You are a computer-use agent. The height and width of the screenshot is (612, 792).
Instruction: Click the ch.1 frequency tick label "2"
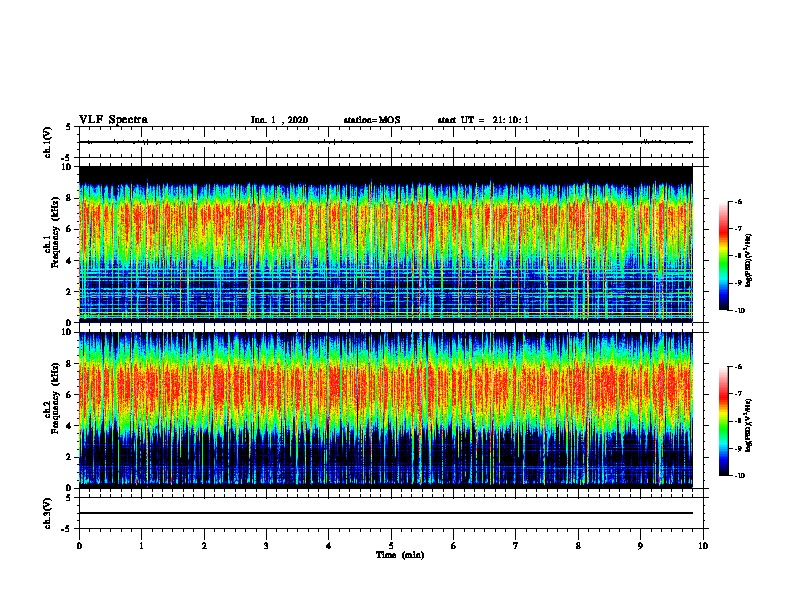click(70, 292)
